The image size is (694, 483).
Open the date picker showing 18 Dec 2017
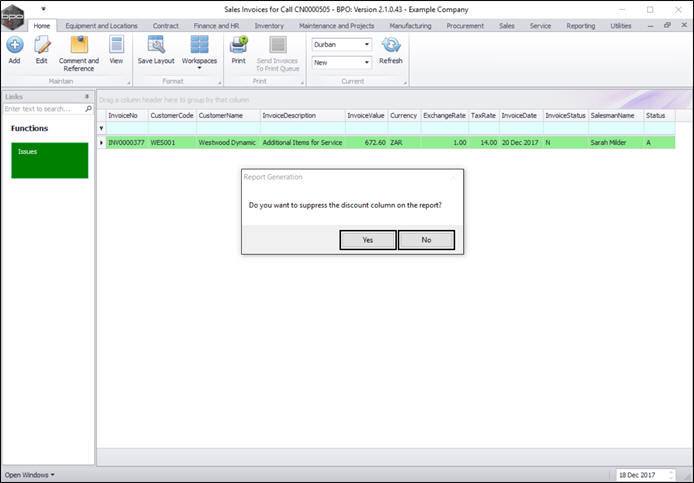click(645, 475)
